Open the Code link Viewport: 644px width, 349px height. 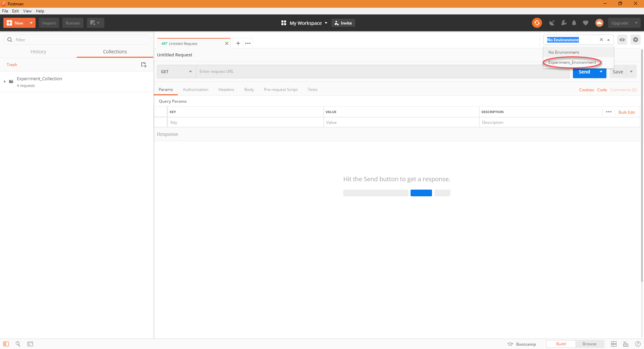point(602,90)
